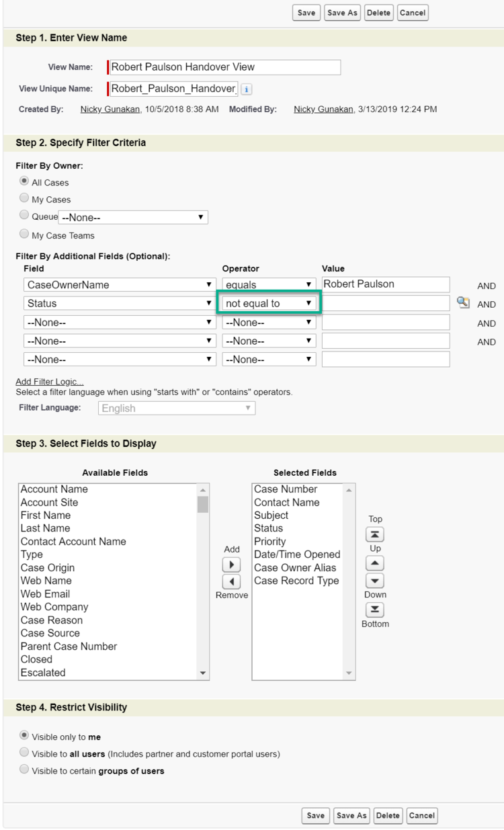Open the 'not equal to' operator dropdown

[x=269, y=304]
